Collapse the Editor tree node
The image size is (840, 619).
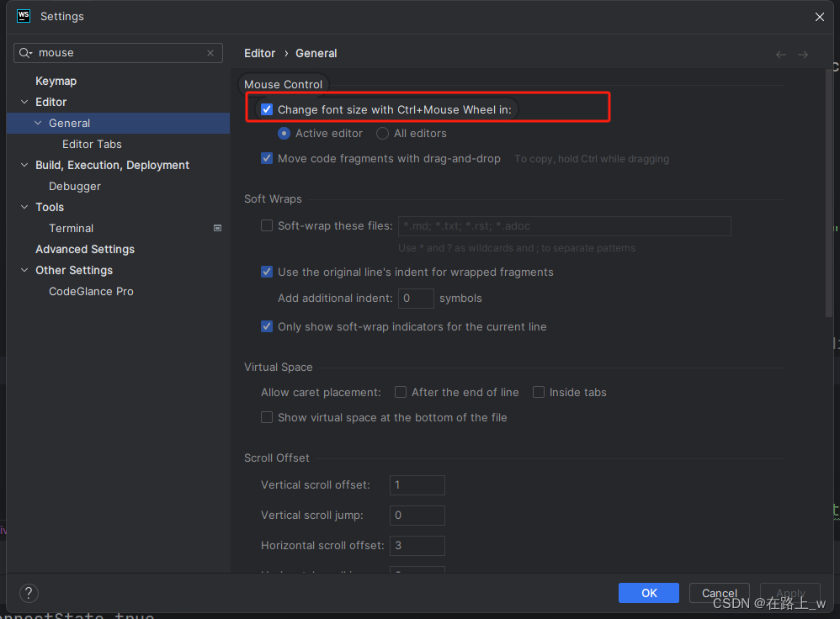click(x=24, y=102)
